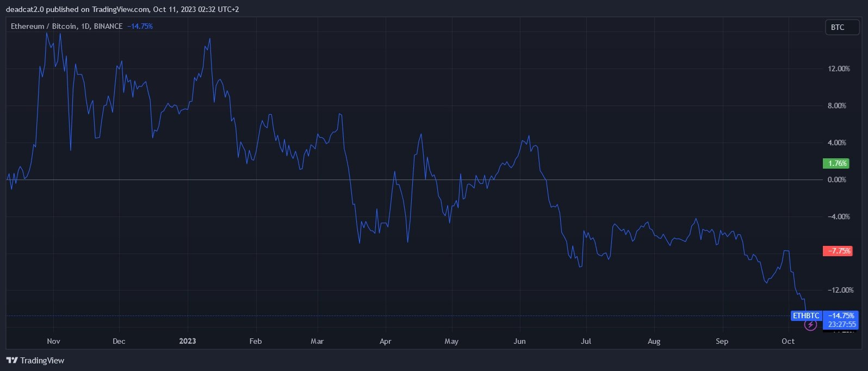Click the Sep label on time axis

[721, 341]
